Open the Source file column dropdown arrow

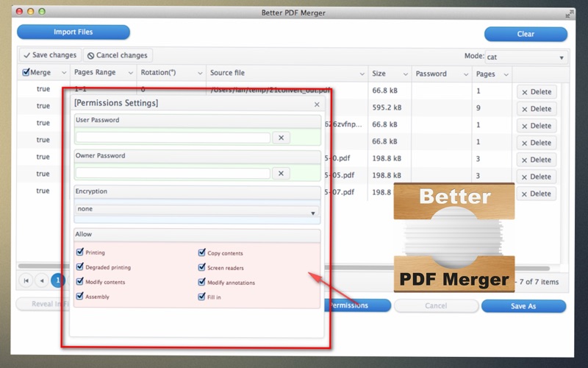pyautogui.click(x=362, y=74)
